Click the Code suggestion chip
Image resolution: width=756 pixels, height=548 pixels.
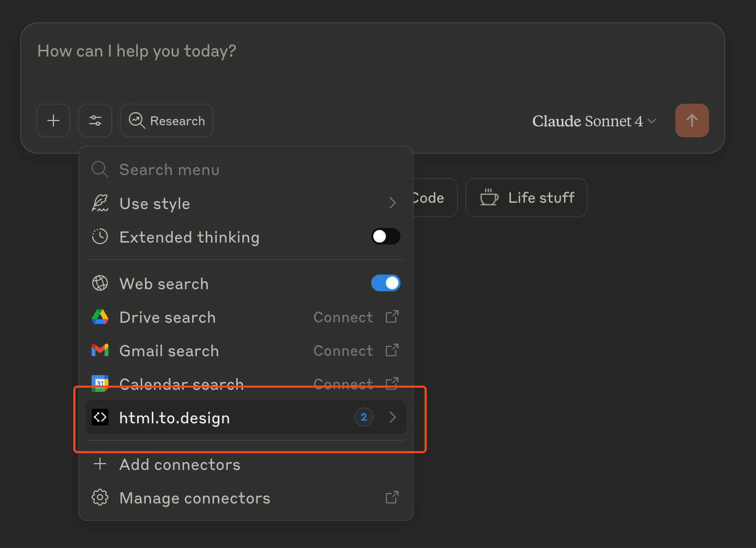(x=435, y=198)
